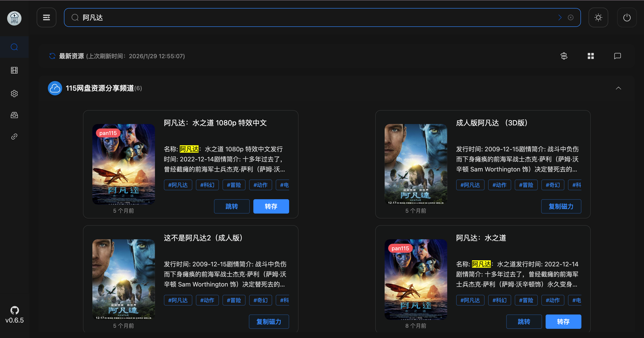Viewport: 644px width, 338px height.
Task: Open the sidebar search page icon
Action: (x=14, y=47)
